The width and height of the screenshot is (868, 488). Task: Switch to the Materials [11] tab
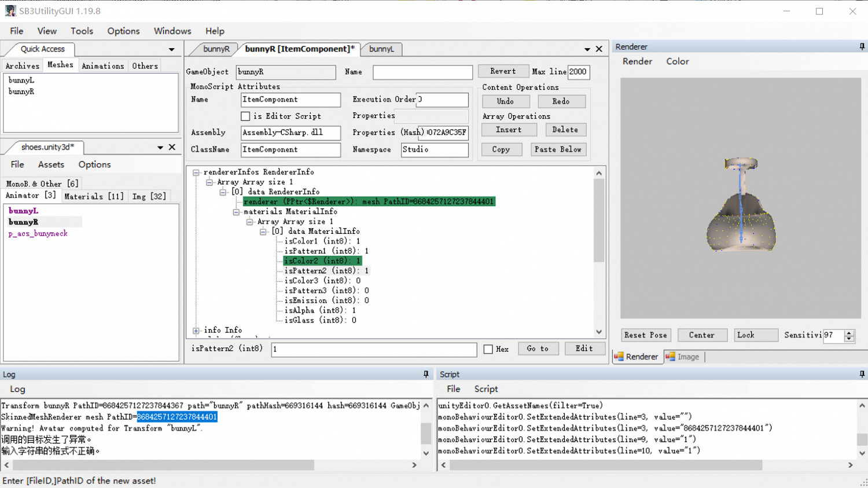tap(94, 197)
